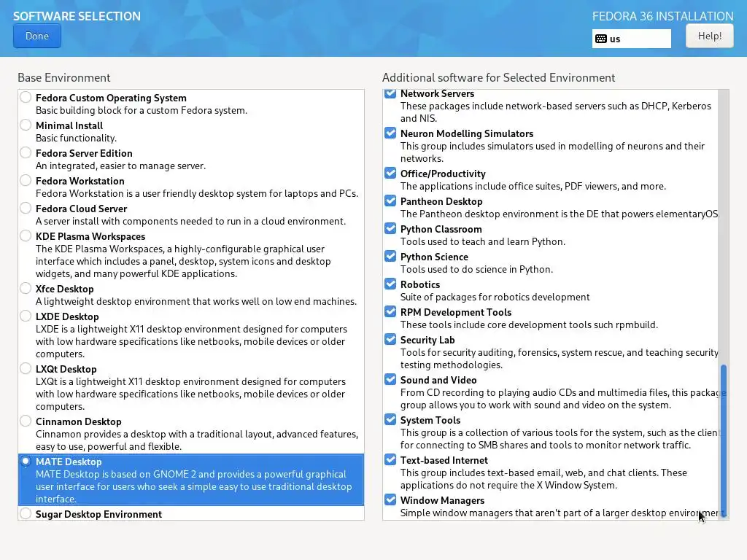Click the 'Text-based Internet' label text
This screenshot has height=560, width=747.
(444, 460)
